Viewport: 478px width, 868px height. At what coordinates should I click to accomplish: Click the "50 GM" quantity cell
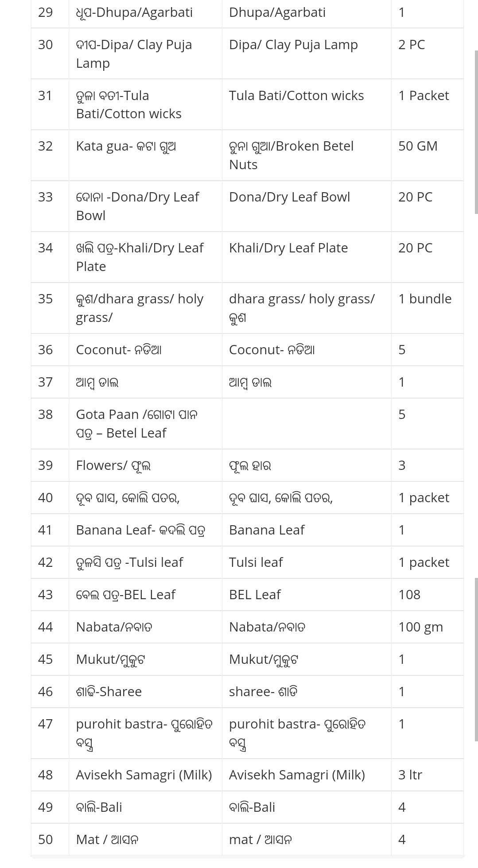pyautogui.click(x=418, y=146)
